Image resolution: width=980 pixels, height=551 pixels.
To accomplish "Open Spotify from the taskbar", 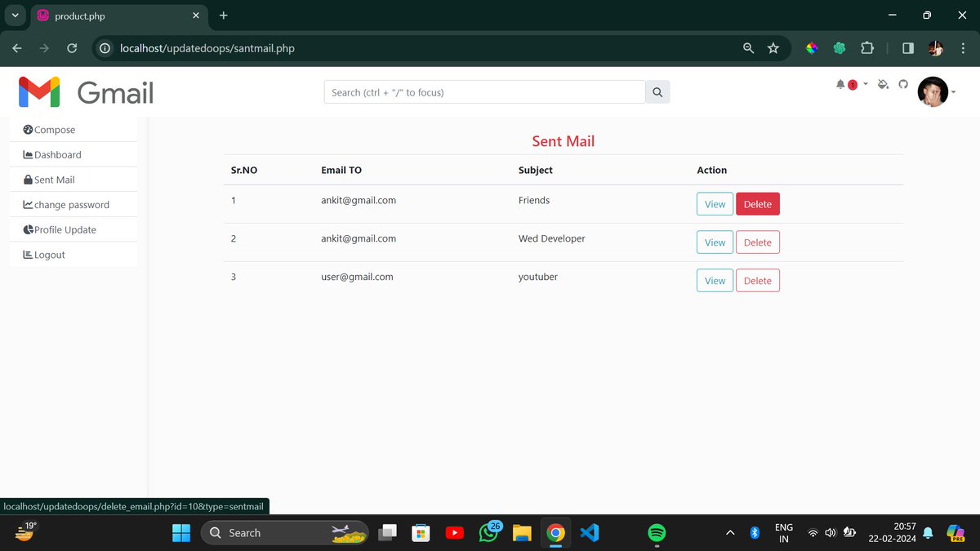I will pyautogui.click(x=657, y=533).
